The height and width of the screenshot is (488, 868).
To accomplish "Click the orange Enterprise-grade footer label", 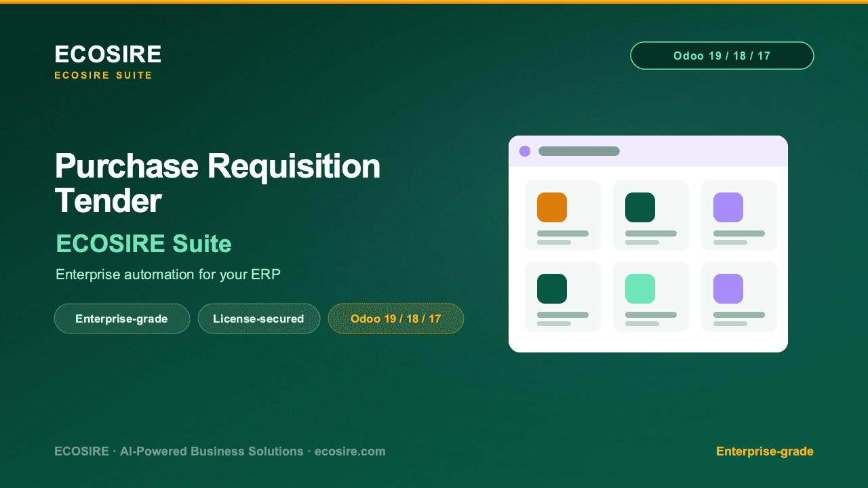I will click(765, 451).
